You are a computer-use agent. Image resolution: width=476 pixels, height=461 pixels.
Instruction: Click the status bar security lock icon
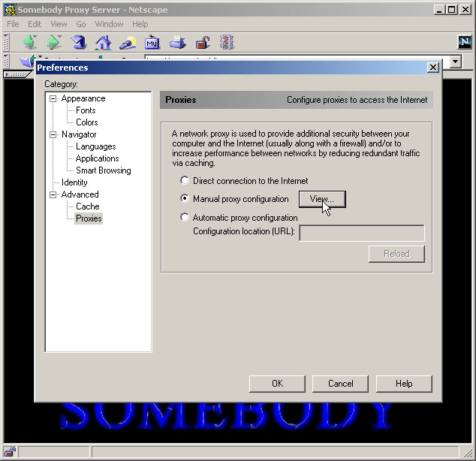click(x=11, y=452)
